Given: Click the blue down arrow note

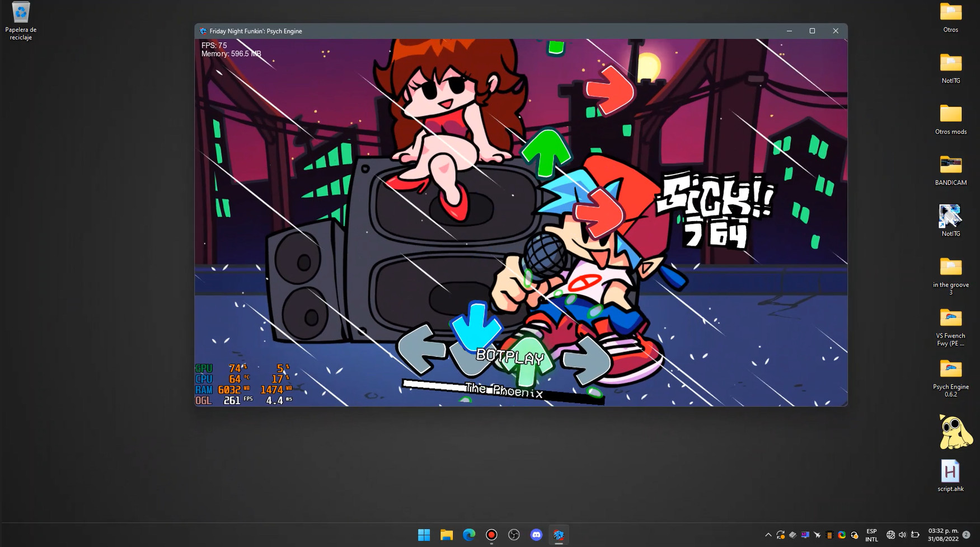Looking at the screenshot, I should 476,326.
